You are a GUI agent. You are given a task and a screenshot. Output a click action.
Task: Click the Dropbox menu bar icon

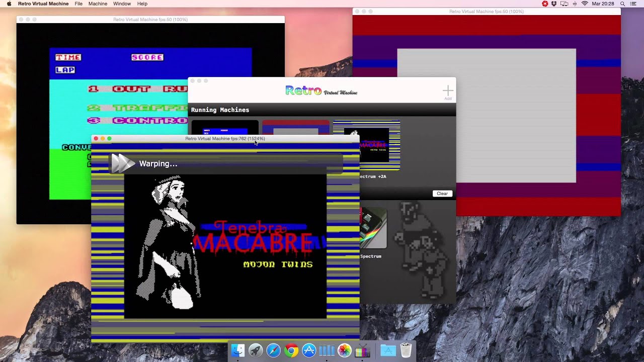[554, 4]
